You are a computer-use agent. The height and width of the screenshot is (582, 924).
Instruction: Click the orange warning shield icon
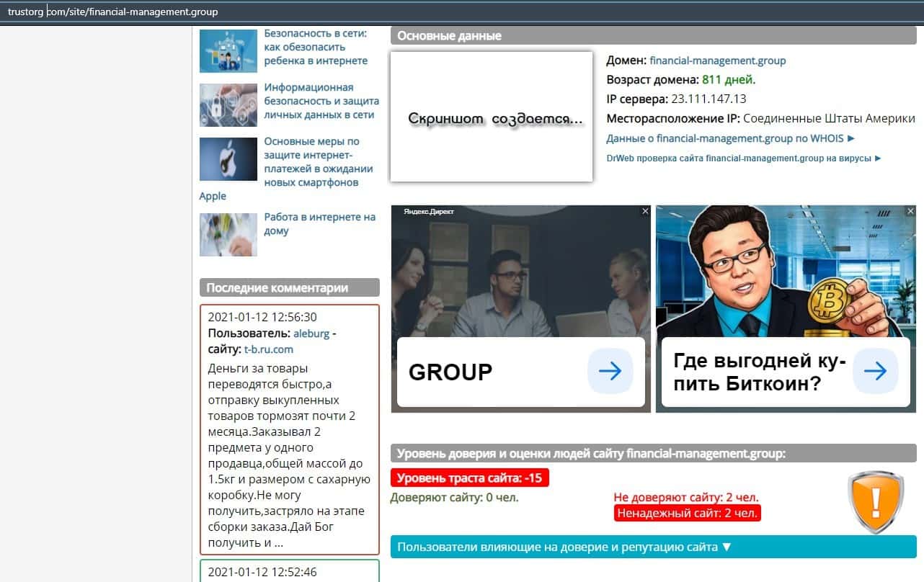pyautogui.click(x=876, y=502)
